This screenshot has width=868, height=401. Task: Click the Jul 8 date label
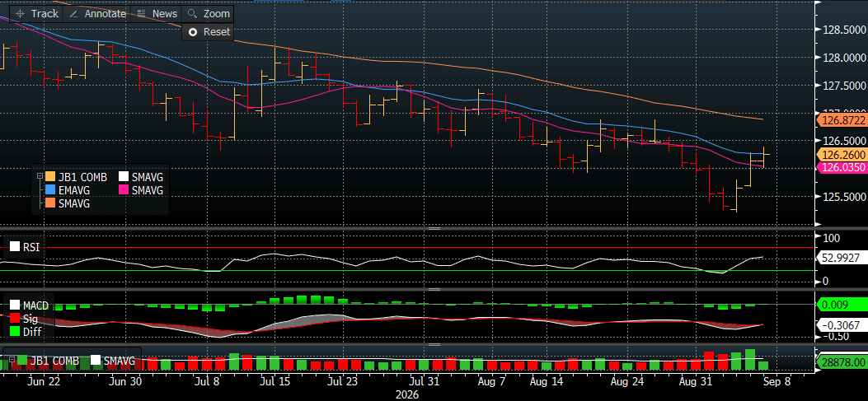tap(208, 381)
